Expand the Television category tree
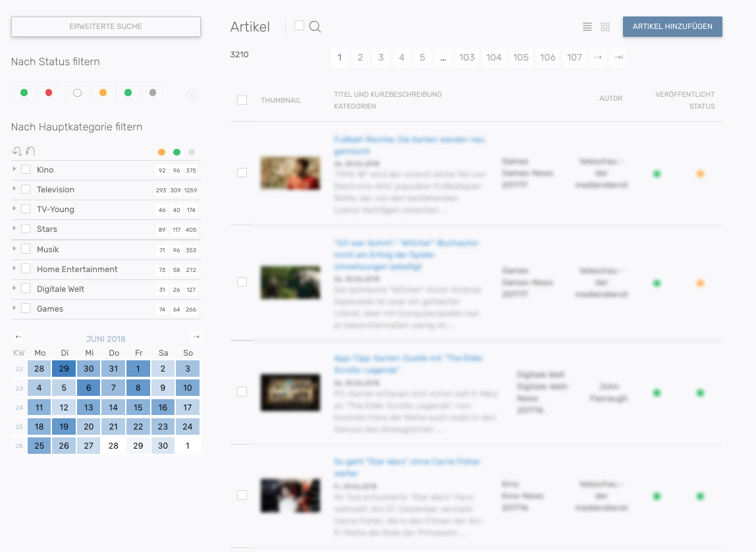The height and width of the screenshot is (552, 756). pos(14,189)
